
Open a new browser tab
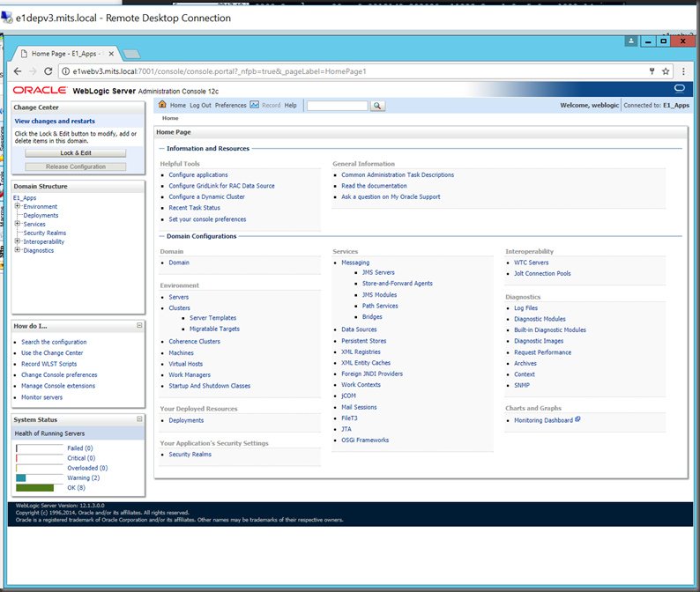coord(131,54)
